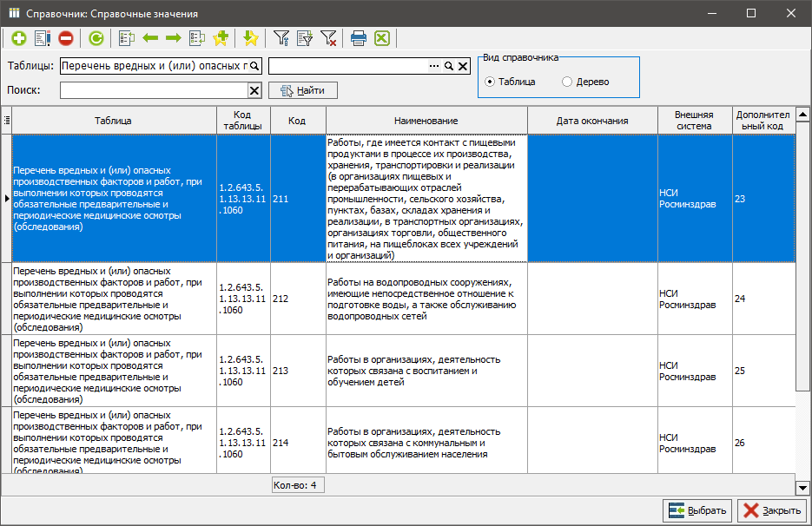The image size is (812, 526).
Task: Select row about 'воспитанием и обучением детей'
Action: [426, 371]
